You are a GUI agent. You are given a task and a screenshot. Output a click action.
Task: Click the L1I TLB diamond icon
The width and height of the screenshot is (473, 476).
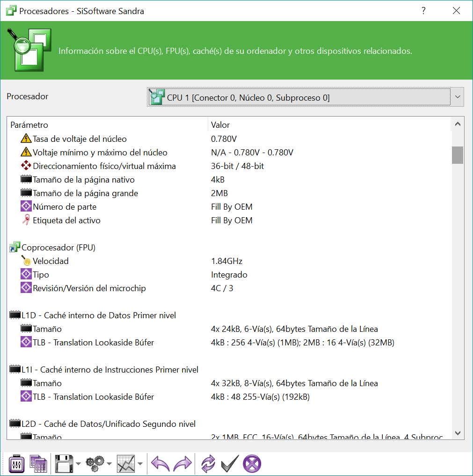[x=26, y=396]
